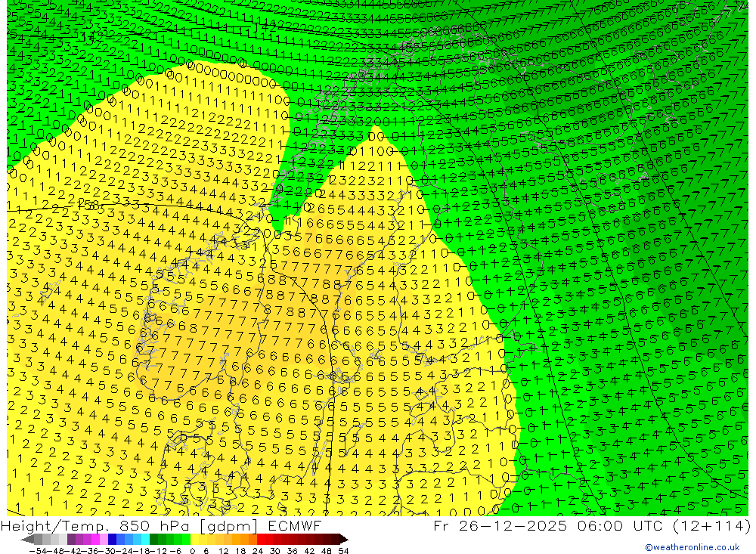Screen dimensions: 756x554
Task: Click the dark purple legend swatch above label -42
Action: tap(71, 539)
